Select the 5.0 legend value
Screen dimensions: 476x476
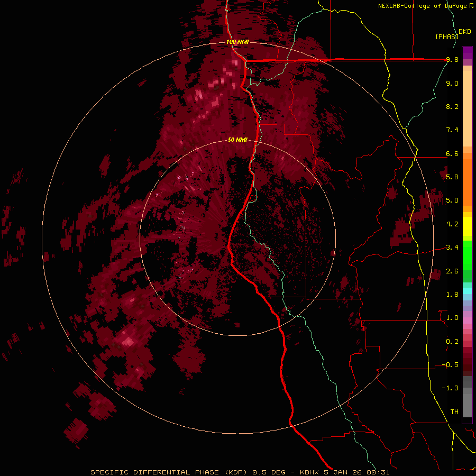(x=452, y=200)
